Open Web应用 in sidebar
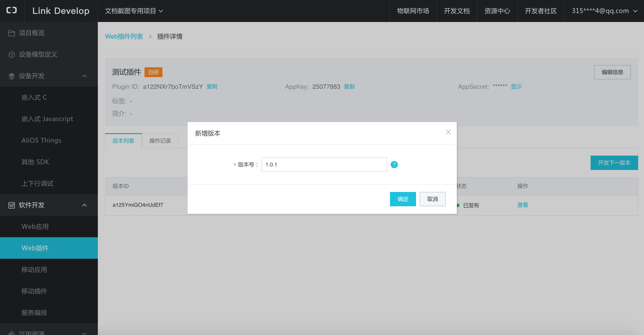644x335 pixels. 49,226
